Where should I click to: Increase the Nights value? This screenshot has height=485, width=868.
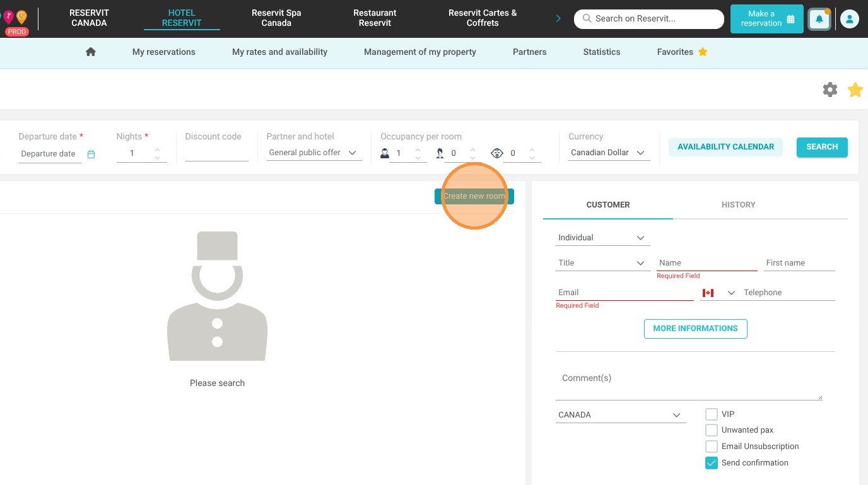157,149
